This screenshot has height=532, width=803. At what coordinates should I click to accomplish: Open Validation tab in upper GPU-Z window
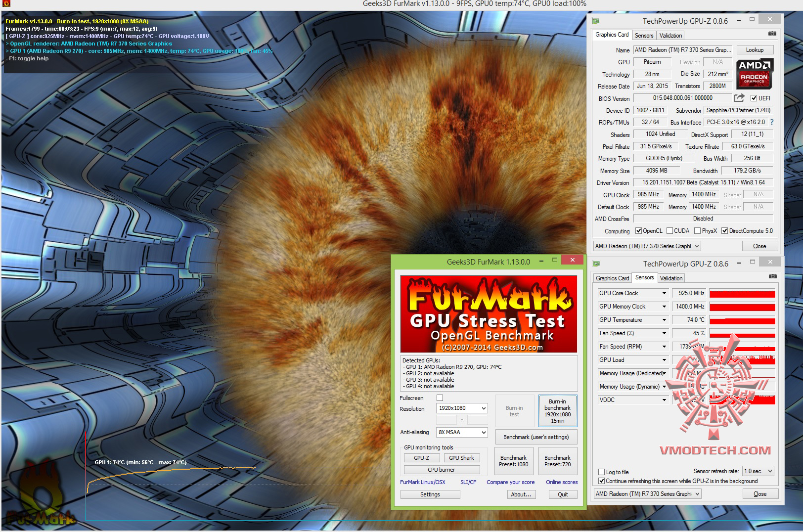(x=670, y=36)
